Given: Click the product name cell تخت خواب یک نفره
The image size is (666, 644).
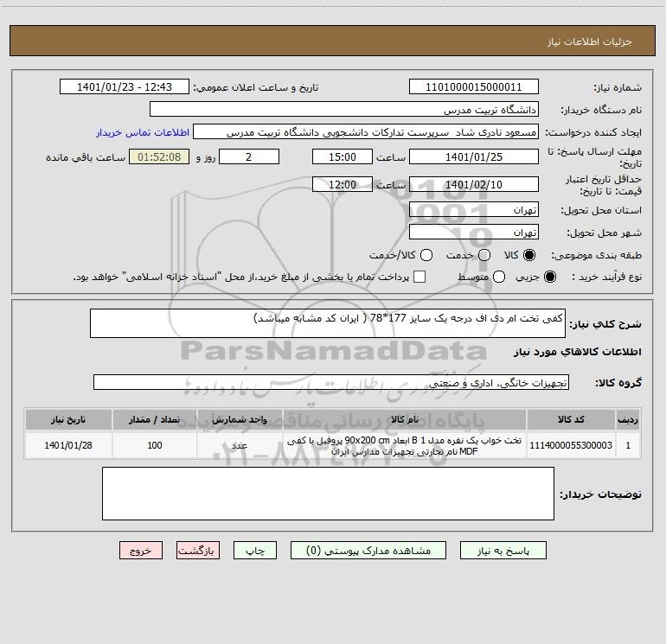Looking at the screenshot, I should pos(405,445).
